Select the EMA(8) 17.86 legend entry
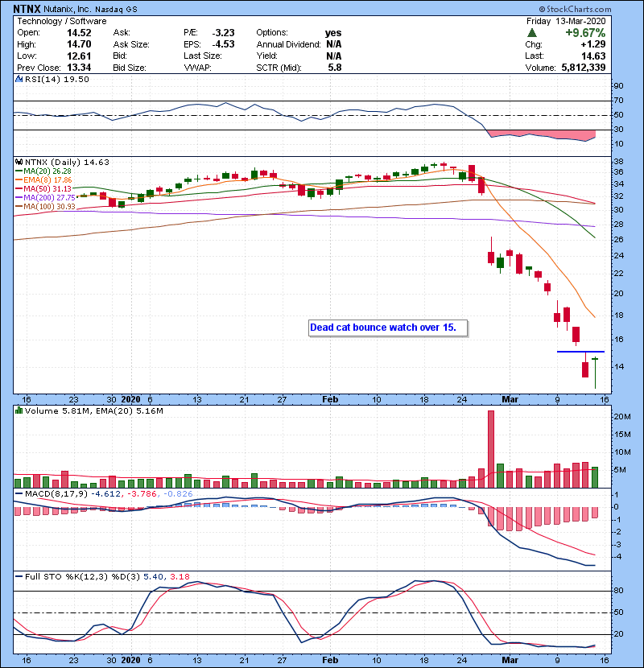The width and height of the screenshot is (644, 668). (44, 180)
